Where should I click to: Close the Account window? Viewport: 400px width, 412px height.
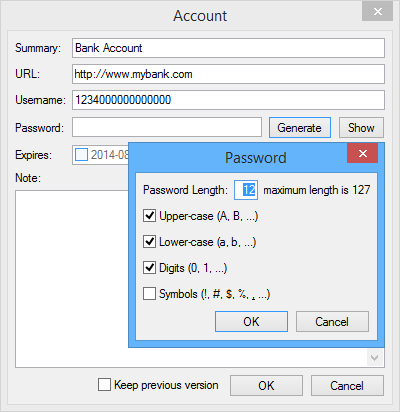[x=377, y=12]
